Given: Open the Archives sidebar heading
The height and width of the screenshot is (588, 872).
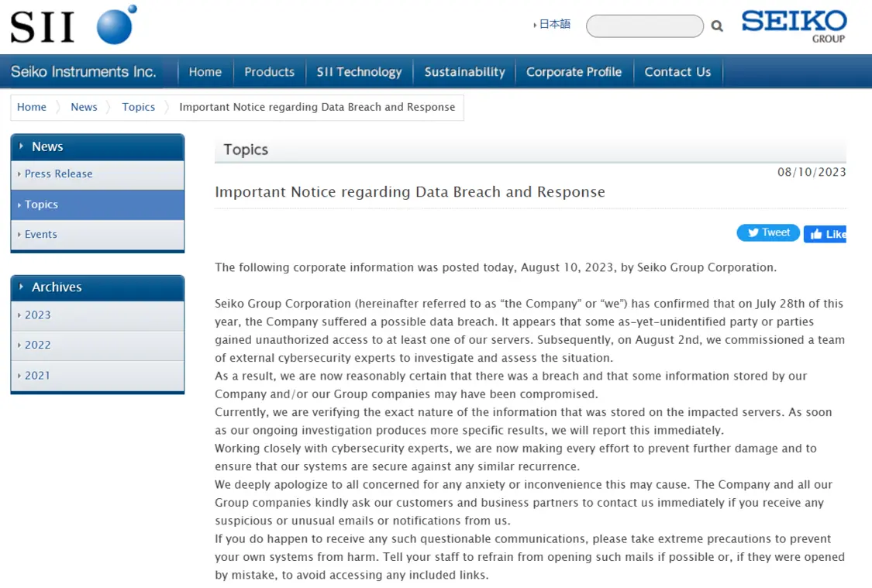Looking at the screenshot, I should coord(98,287).
